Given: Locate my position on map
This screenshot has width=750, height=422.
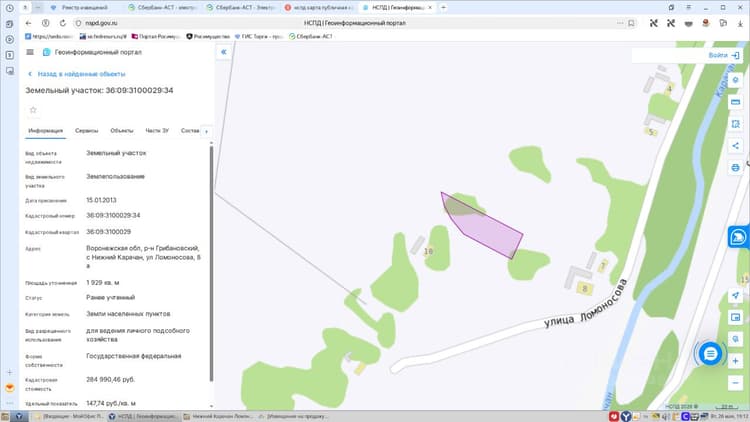Looking at the screenshot, I should 735,295.
